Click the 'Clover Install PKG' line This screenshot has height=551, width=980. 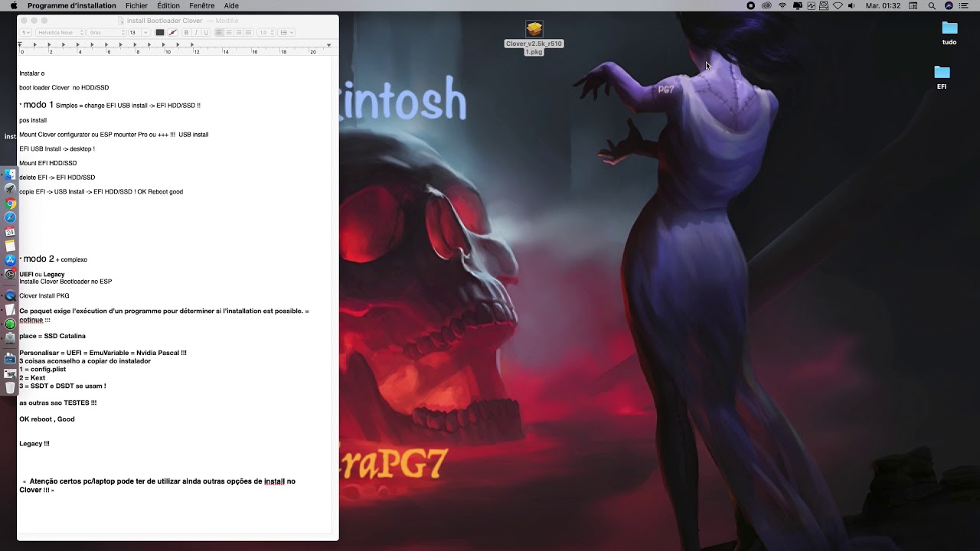click(x=44, y=295)
